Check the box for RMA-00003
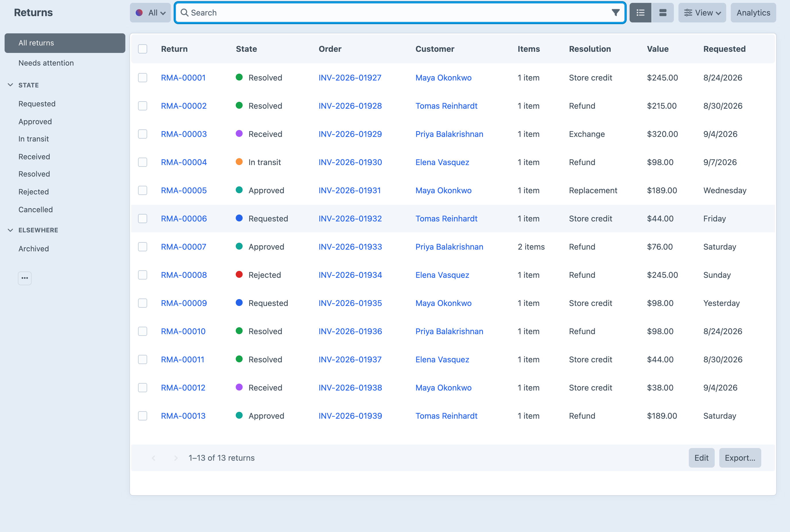790x532 pixels. [143, 134]
